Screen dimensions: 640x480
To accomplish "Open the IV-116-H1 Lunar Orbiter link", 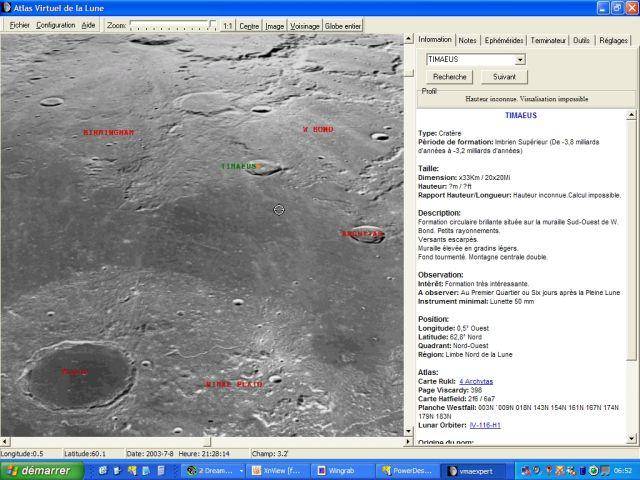I will pyautogui.click(x=485, y=425).
